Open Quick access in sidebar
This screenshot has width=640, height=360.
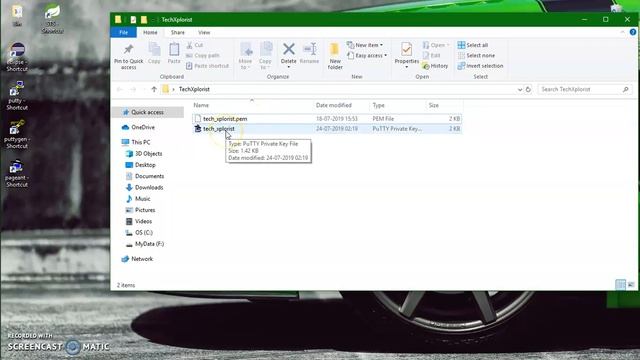147,112
